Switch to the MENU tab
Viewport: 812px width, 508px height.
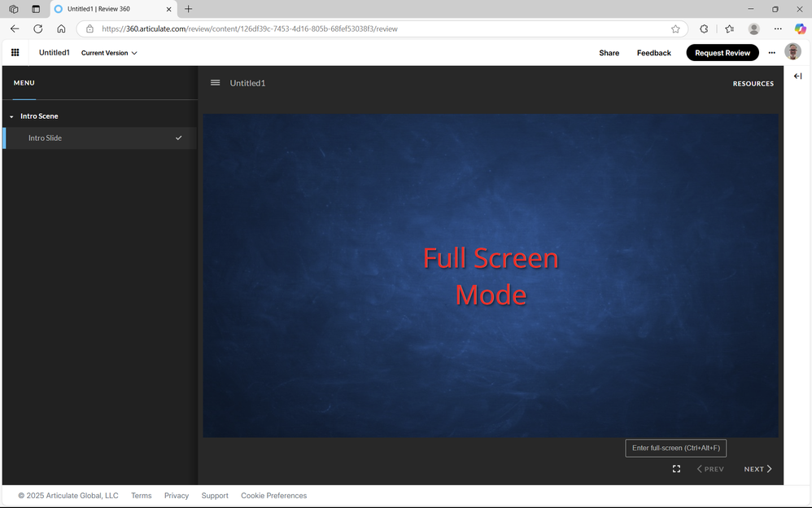[24, 83]
